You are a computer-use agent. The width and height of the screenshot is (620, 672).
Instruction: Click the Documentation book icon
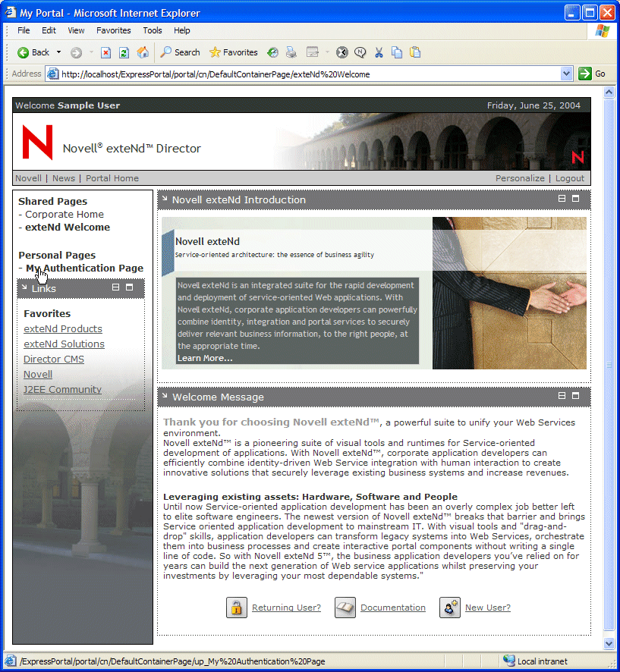pos(345,608)
